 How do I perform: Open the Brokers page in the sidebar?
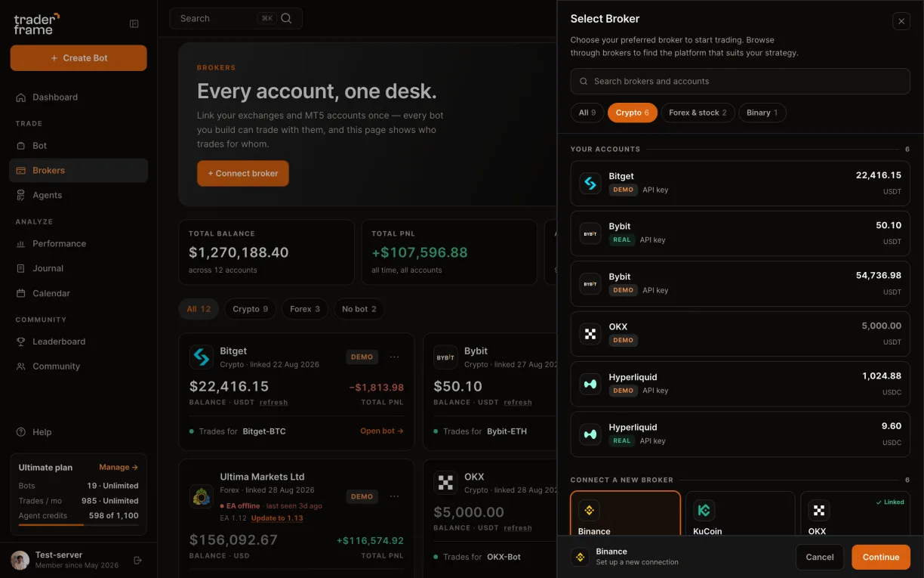tap(79, 170)
